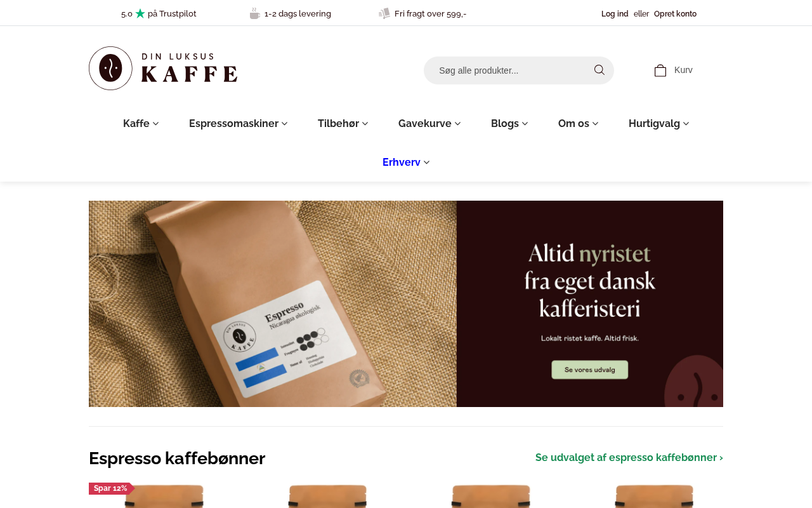Image resolution: width=812 pixels, height=508 pixels.
Task: Click the Log ind link
Action: point(615,14)
